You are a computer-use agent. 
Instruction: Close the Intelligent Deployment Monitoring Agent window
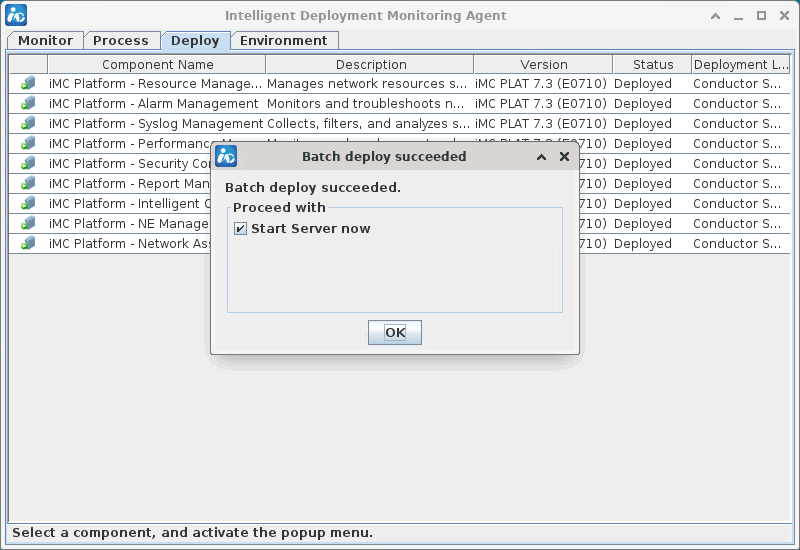(785, 16)
